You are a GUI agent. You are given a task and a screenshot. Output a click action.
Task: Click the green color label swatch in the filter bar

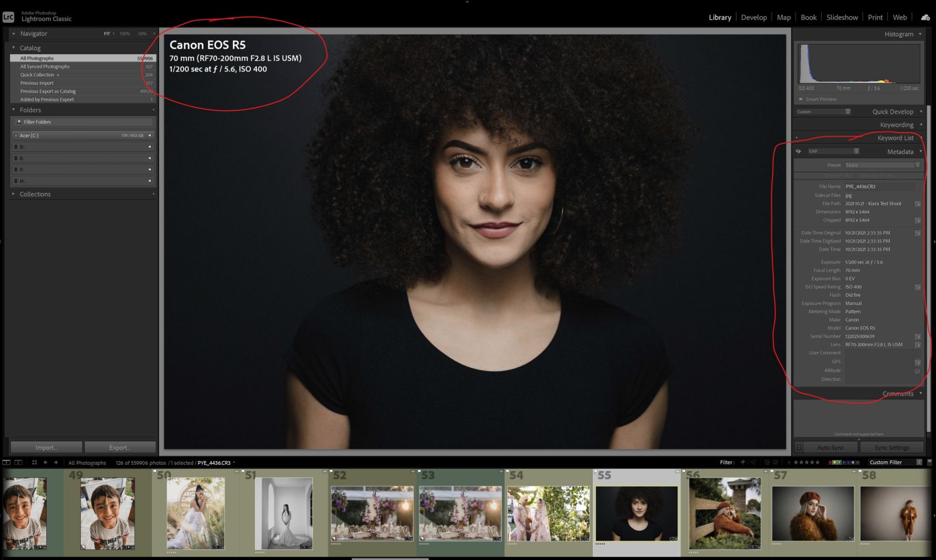pyautogui.click(x=840, y=462)
